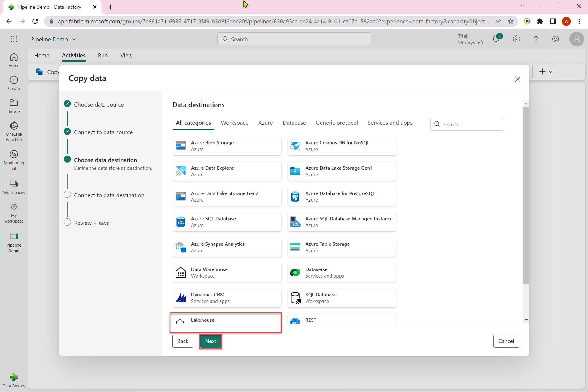This screenshot has height=392, width=588.
Task: Open the app launcher grid icon
Action: pos(14,39)
